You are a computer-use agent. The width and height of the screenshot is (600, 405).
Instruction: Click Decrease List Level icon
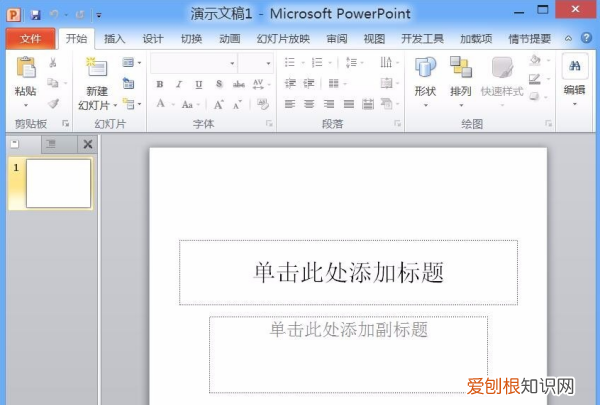coord(290,83)
